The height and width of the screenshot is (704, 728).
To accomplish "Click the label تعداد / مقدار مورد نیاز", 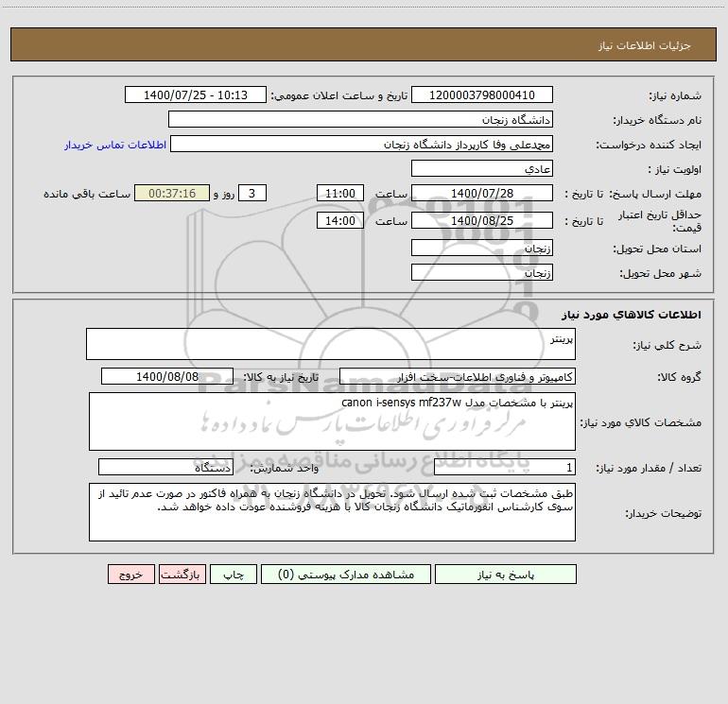I will point(649,469).
